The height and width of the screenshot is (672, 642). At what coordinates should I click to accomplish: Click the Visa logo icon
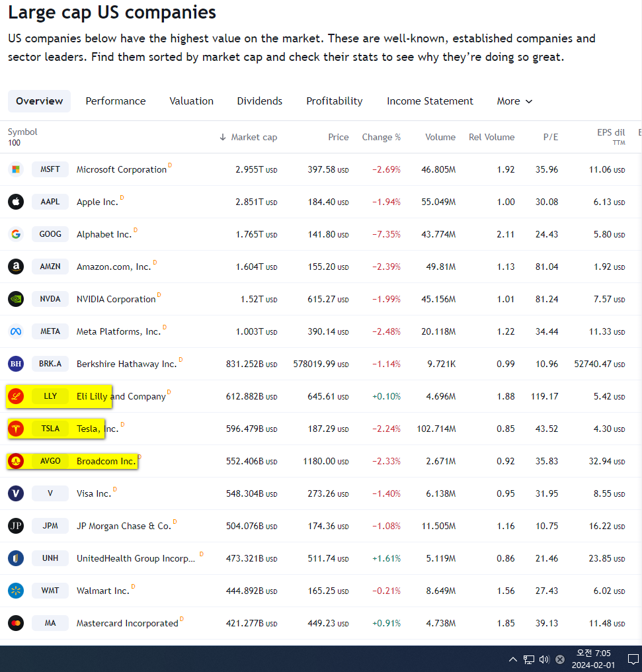tap(16, 493)
